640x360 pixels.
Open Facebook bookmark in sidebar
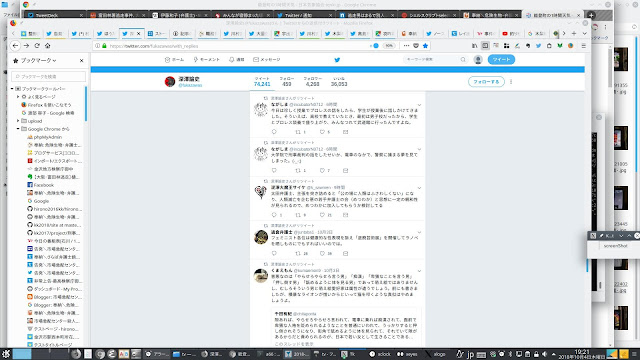point(40,185)
